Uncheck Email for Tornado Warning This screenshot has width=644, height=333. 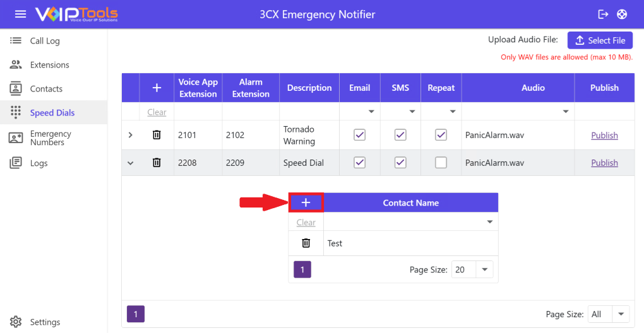tap(359, 135)
